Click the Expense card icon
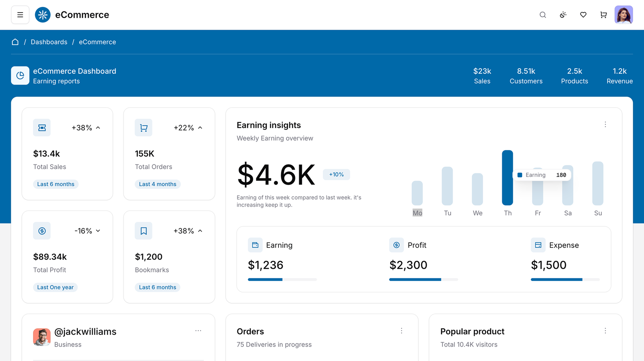The height and width of the screenshot is (361, 644). coord(538,245)
